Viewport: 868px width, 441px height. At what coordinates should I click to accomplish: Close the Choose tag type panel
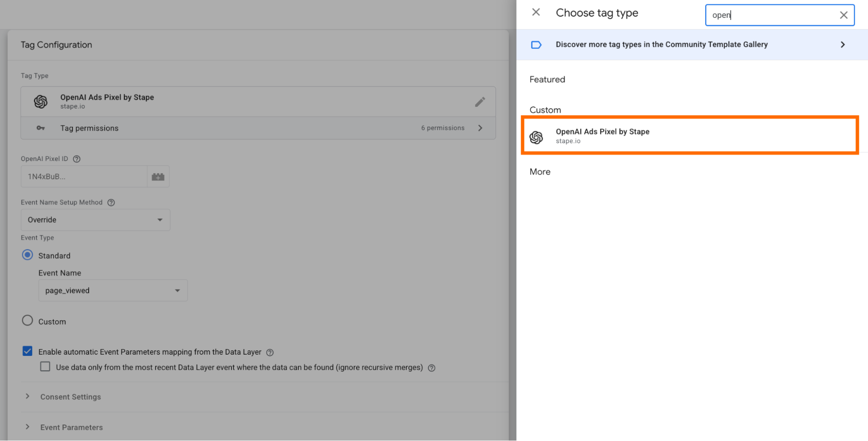click(536, 12)
